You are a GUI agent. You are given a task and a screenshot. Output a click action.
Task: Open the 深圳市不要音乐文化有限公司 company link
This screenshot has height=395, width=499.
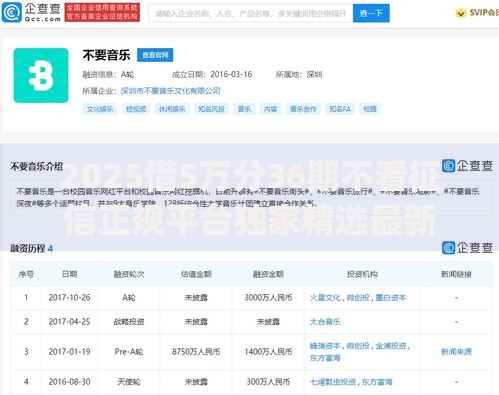point(170,91)
